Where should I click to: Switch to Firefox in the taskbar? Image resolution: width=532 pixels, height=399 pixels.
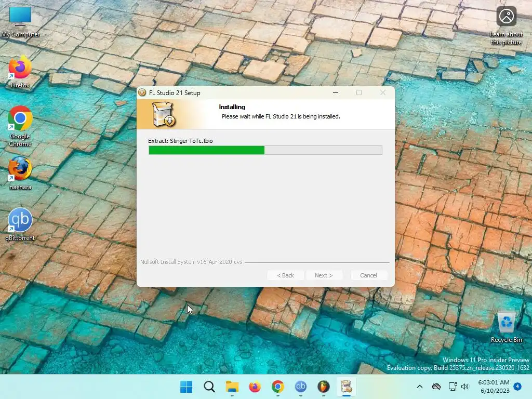coord(255,387)
